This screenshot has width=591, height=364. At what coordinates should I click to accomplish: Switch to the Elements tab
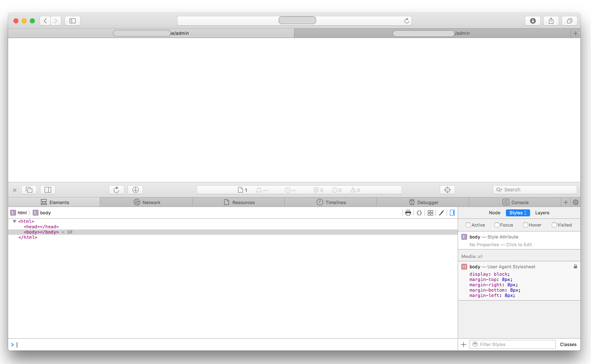point(54,202)
